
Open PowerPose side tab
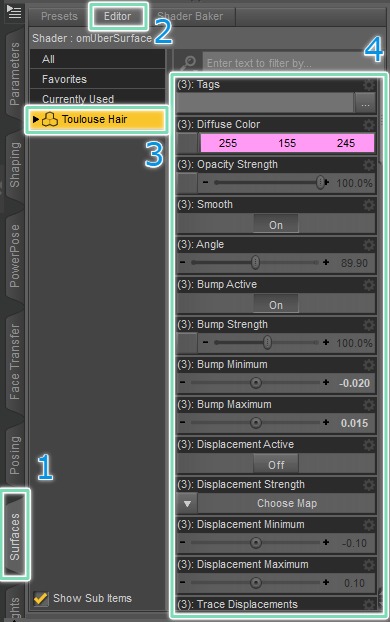pyautogui.click(x=15, y=256)
